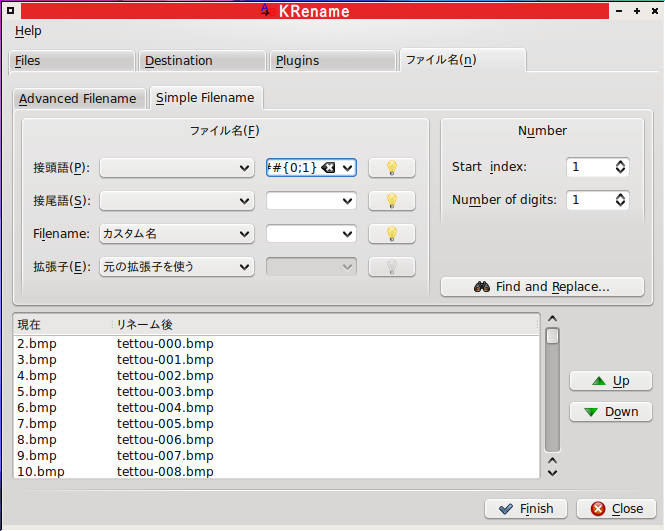Expand the 接尾語(S) suffix dropdown
This screenshot has width=665, height=531.
click(x=177, y=201)
